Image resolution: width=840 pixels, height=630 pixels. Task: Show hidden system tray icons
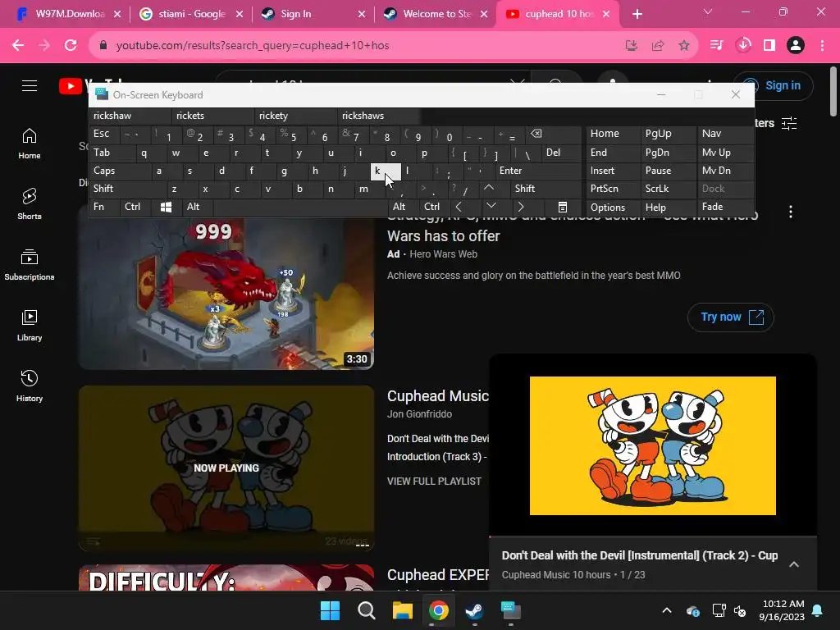tap(667, 610)
